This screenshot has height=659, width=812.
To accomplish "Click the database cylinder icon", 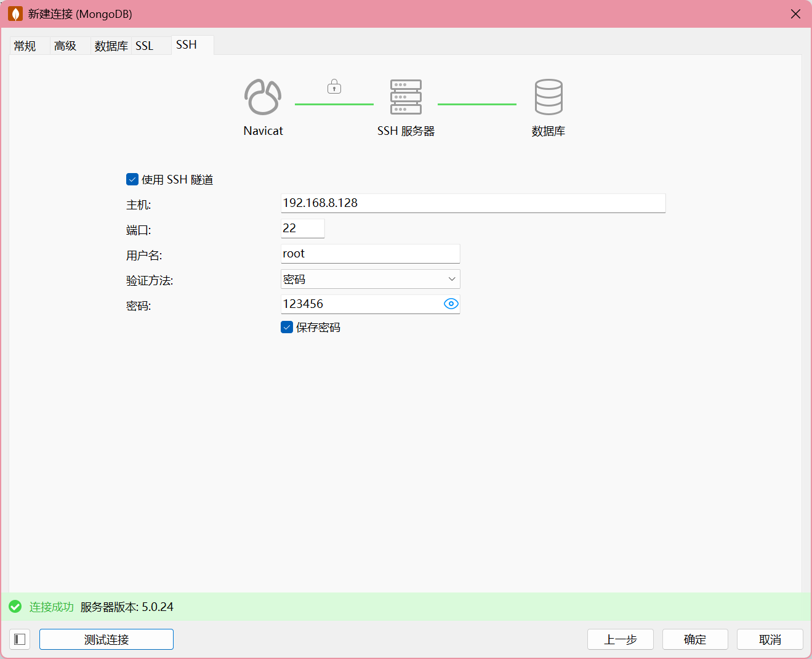I will (x=549, y=97).
